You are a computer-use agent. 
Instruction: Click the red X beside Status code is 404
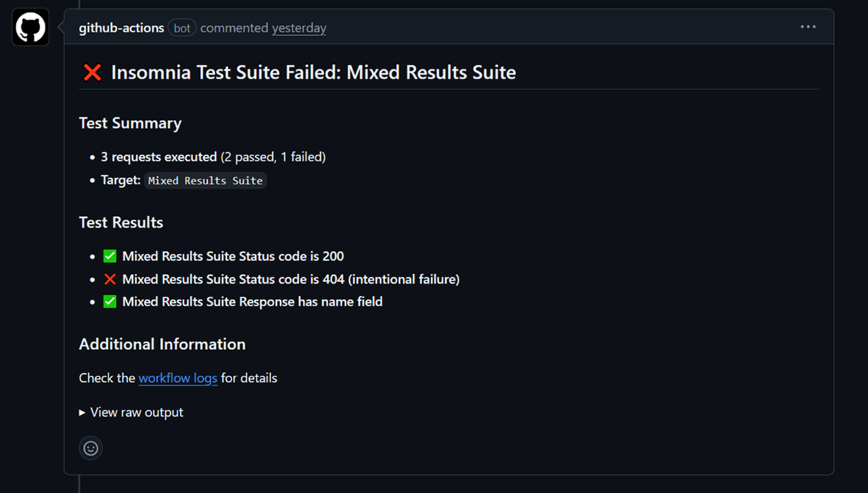pyautogui.click(x=109, y=278)
